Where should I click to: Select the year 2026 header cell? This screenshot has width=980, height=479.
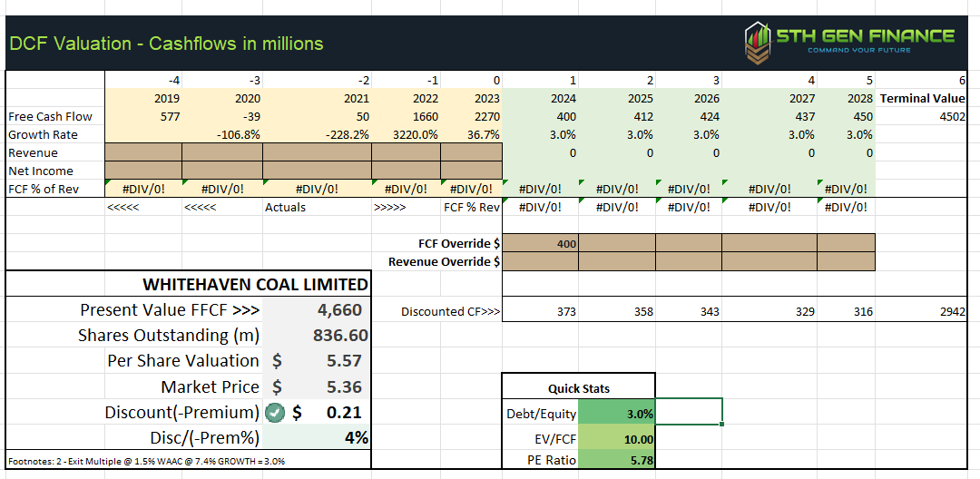tap(689, 98)
